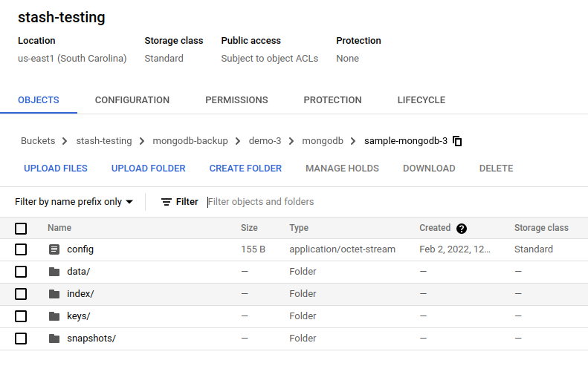This screenshot has height=366, width=588.
Task: Click the snapshots/ folder icon
Action: pyautogui.click(x=54, y=339)
